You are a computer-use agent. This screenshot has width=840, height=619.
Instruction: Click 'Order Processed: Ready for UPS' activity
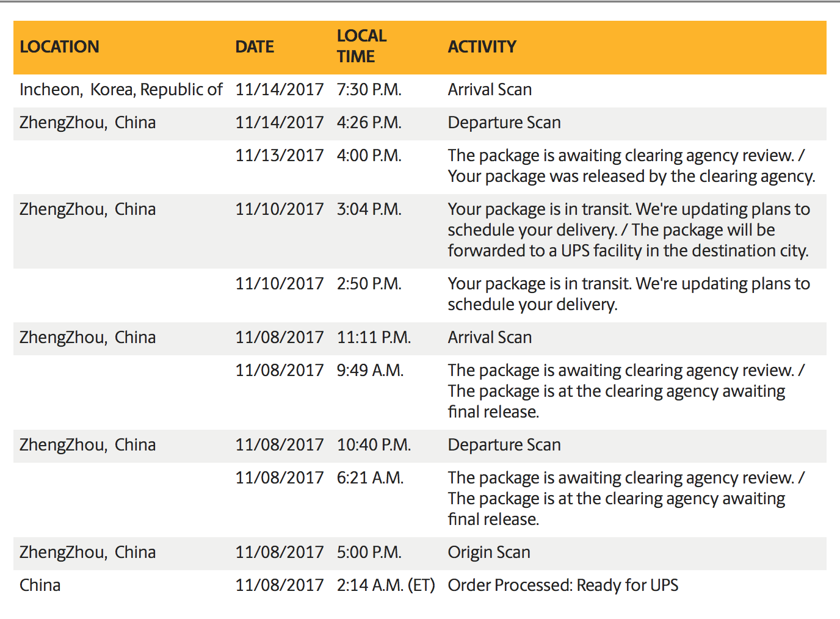tap(563, 585)
